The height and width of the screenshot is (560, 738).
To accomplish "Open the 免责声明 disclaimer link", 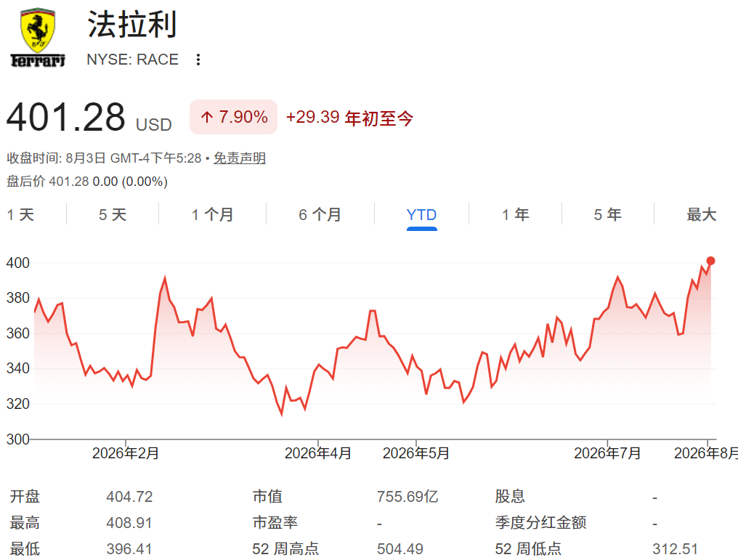I will pos(240,158).
